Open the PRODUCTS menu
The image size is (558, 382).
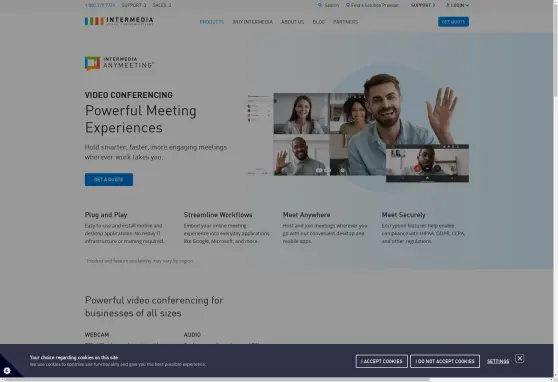[x=212, y=22]
